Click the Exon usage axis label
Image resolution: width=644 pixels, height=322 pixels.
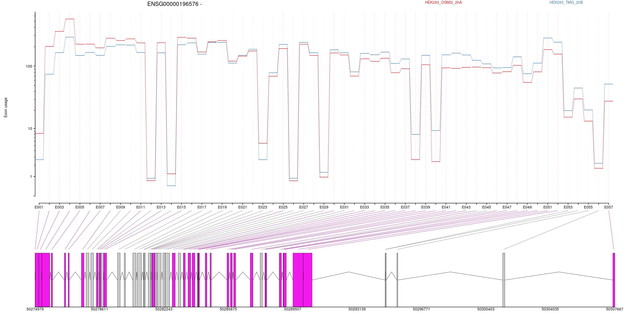[6, 107]
